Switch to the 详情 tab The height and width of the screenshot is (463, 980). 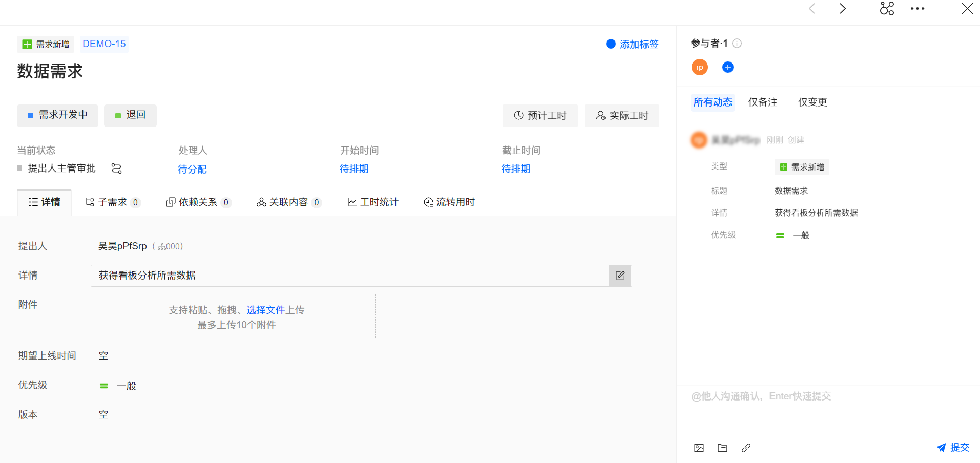click(45, 202)
